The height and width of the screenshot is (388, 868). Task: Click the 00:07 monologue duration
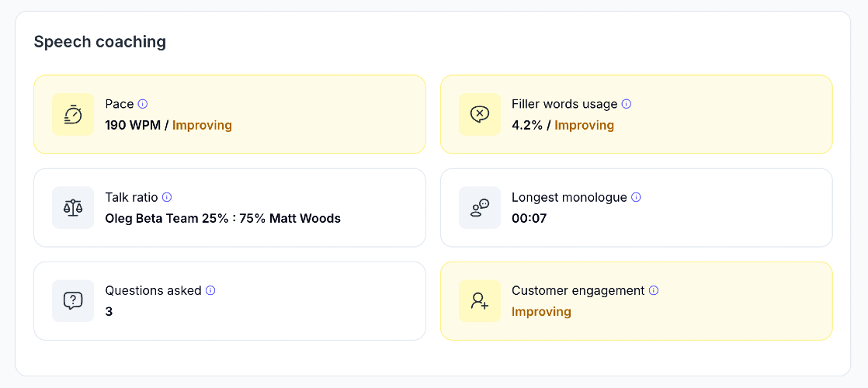pyautogui.click(x=529, y=218)
